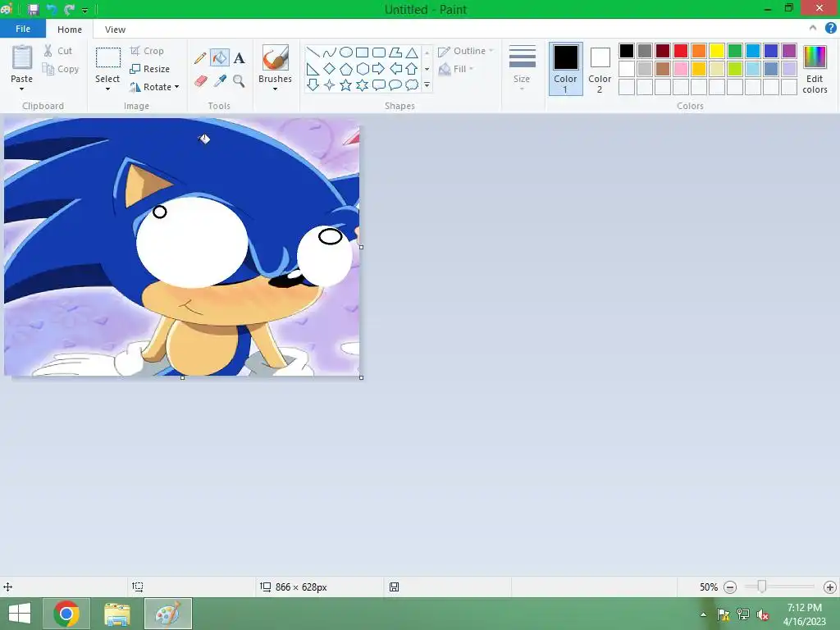Click the zoom slider handle
Image resolution: width=840 pixels, height=630 pixels.
pos(762,587)
